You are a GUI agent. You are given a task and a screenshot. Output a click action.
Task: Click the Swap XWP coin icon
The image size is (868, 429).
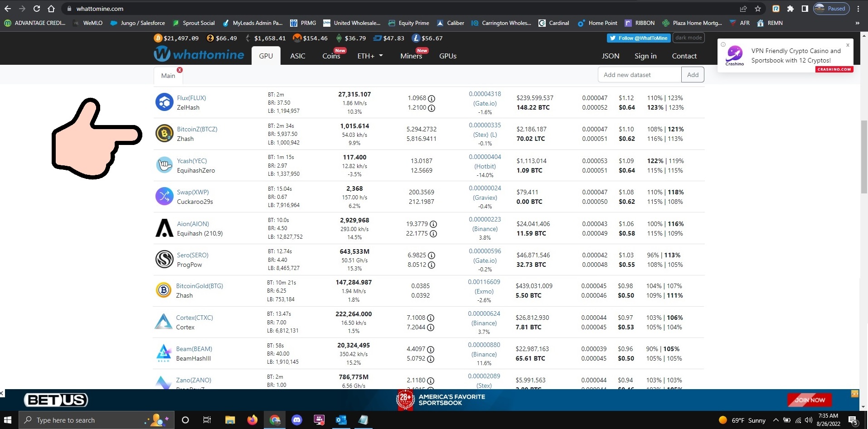pyautogui.click(x=164, y=197)
